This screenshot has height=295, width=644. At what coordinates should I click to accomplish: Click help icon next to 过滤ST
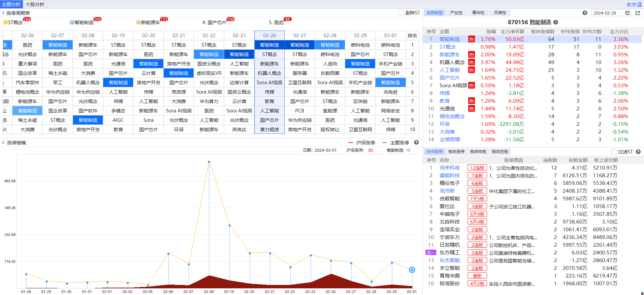pos(638,152)
